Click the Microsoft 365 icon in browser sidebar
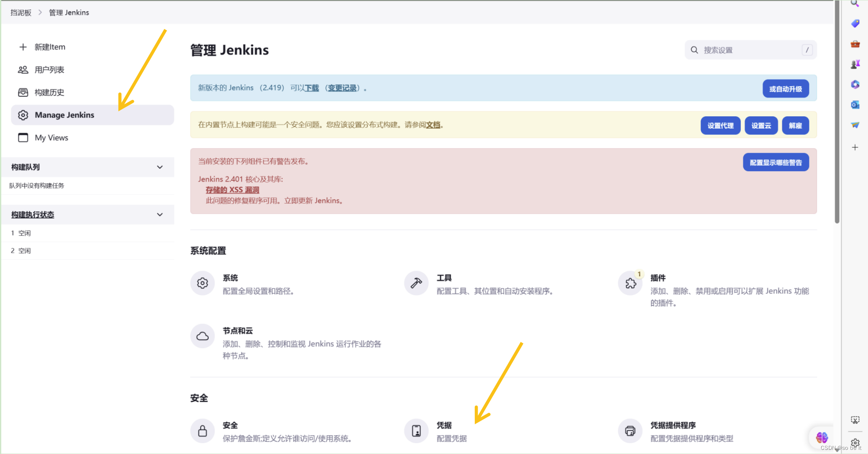This screenshot has height=454, width=868. [855, 85]
